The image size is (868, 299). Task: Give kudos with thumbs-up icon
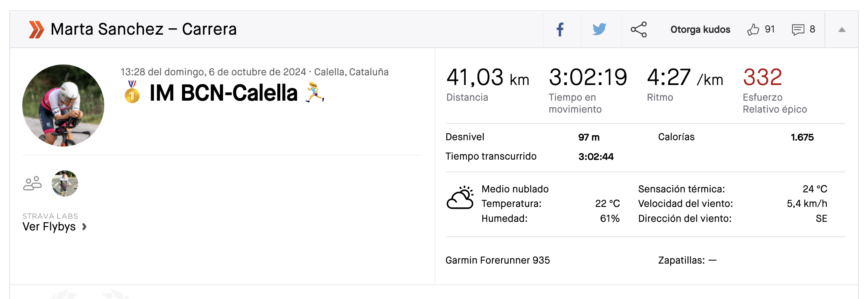753,29
